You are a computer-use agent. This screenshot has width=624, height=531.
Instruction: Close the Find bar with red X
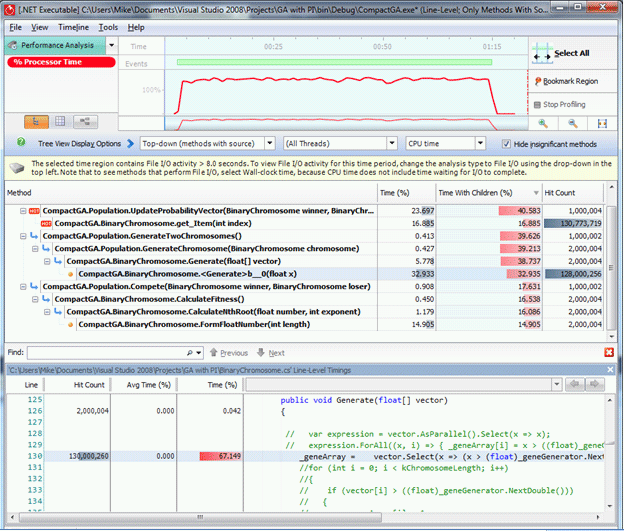pos(609,353)
